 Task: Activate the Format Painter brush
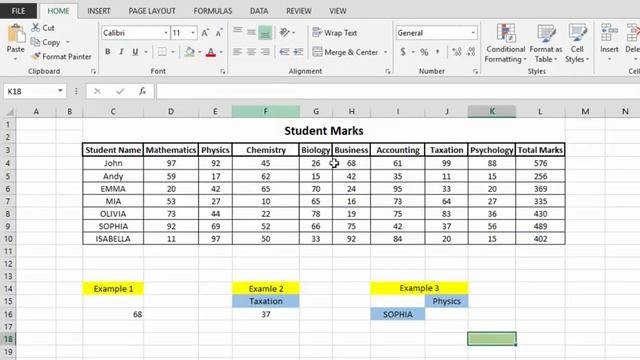[x=36, y=56]
